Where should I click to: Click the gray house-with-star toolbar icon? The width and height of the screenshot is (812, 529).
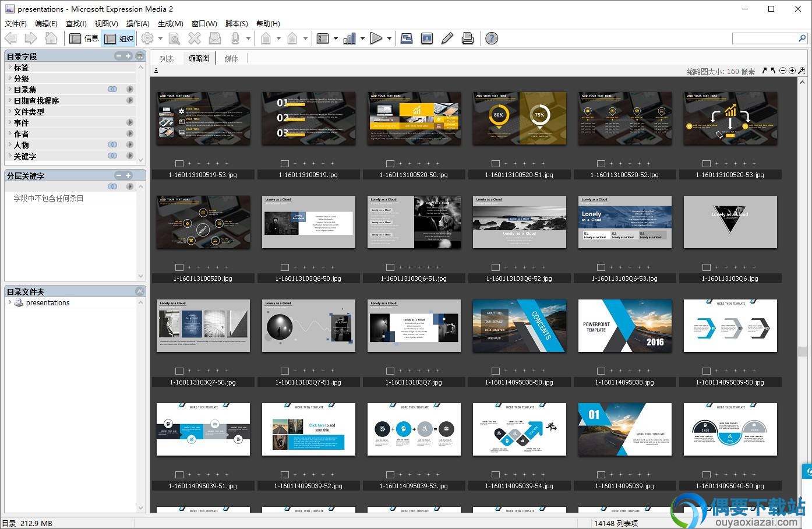coord(292,38)
